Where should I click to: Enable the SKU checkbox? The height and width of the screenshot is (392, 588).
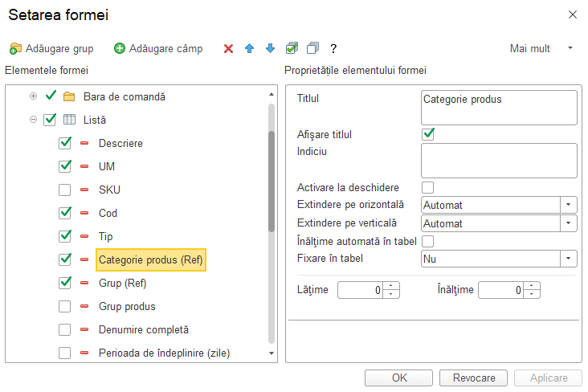[x=64, y=190]
